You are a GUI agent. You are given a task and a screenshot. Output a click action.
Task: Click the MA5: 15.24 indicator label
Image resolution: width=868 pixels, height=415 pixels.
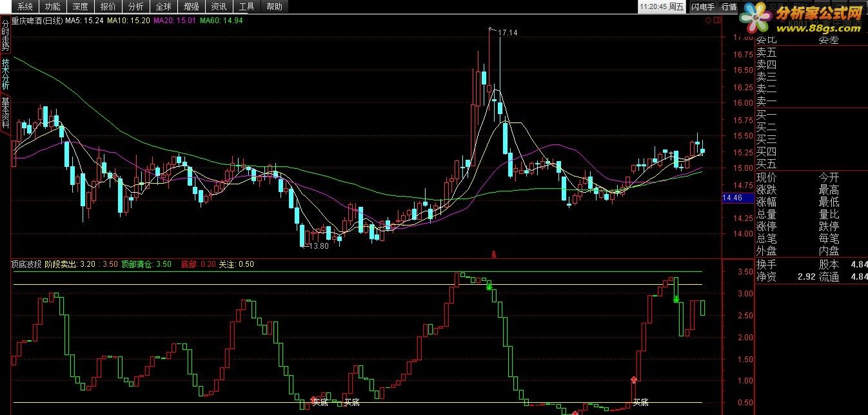tap(85, 21)
